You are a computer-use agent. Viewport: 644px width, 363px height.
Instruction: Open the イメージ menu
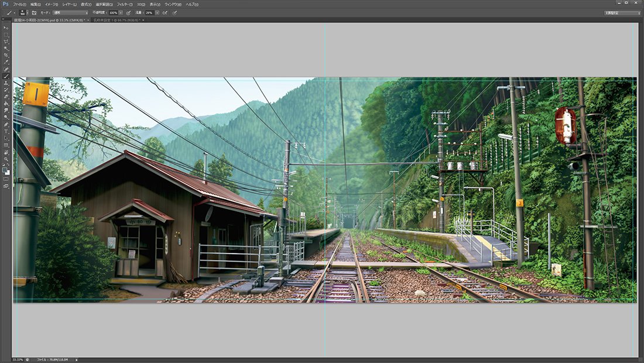click(x=52, y=5)
